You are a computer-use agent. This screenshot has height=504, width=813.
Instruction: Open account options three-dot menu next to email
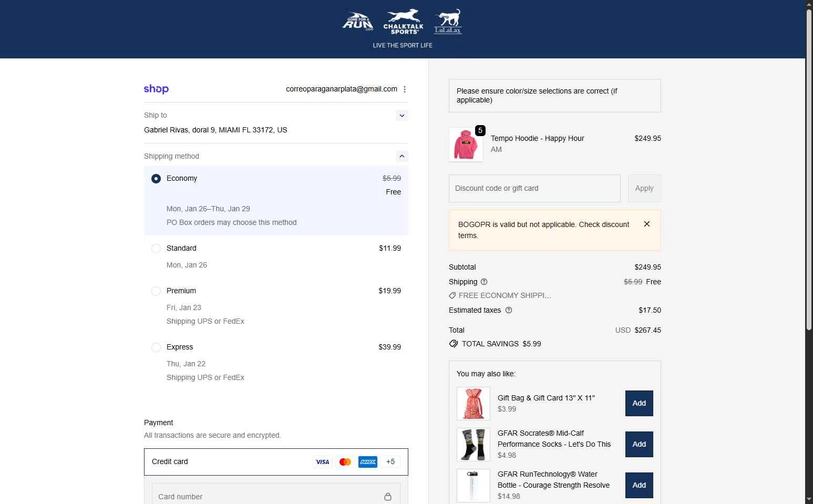[405, 89]
